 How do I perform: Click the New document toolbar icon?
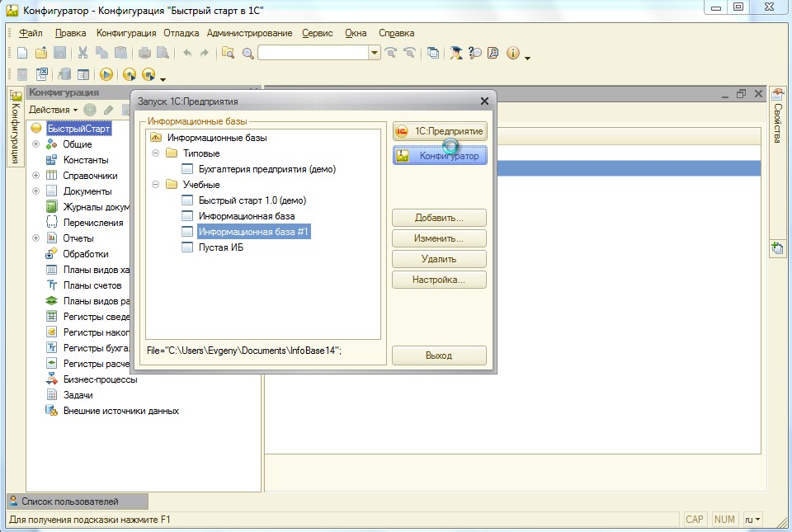(22, 53)
